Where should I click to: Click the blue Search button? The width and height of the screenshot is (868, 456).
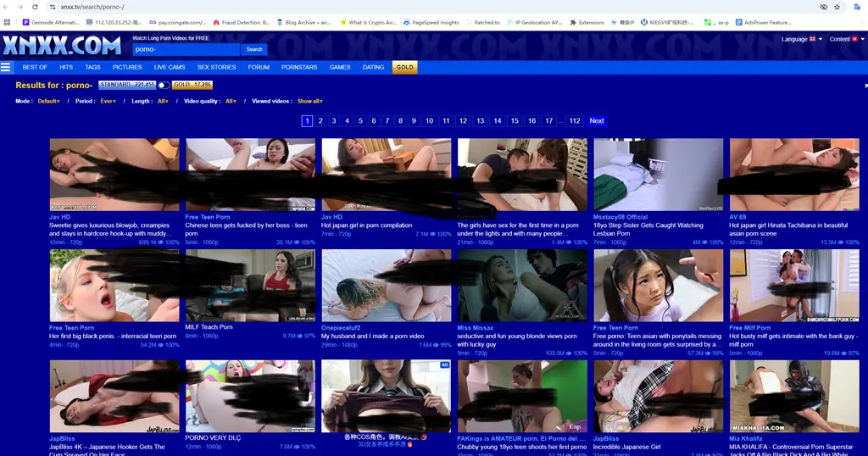254,49
